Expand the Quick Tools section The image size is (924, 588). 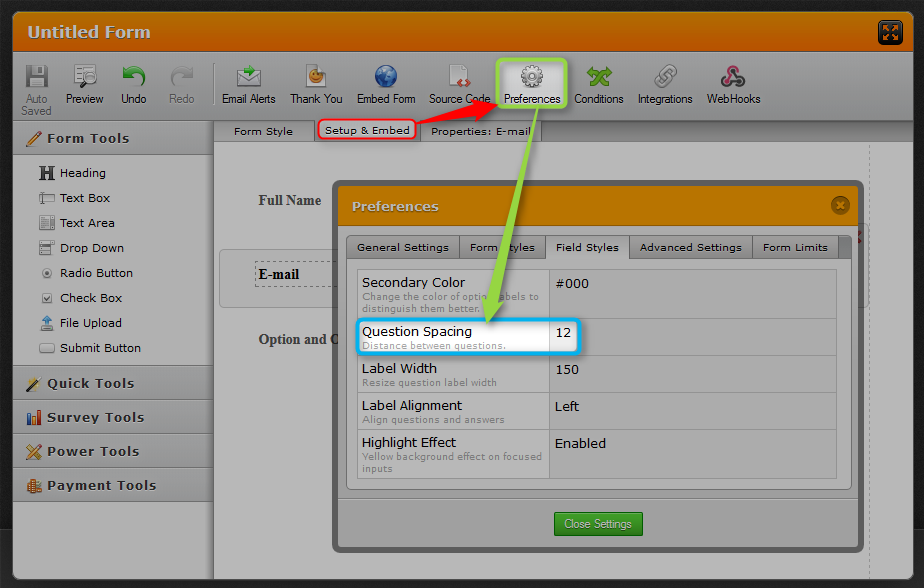(x=90, y=383)
